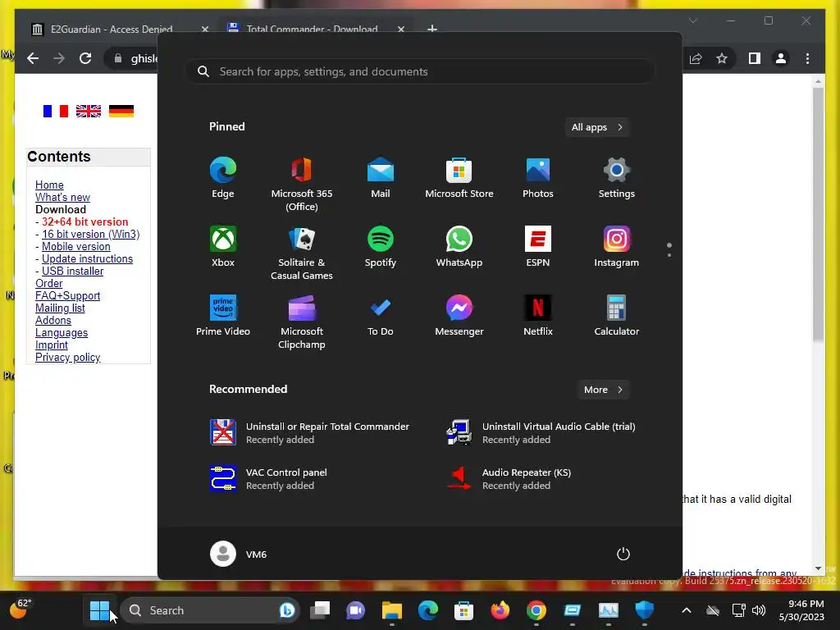Close the E2Guardian browser tab

204,29
